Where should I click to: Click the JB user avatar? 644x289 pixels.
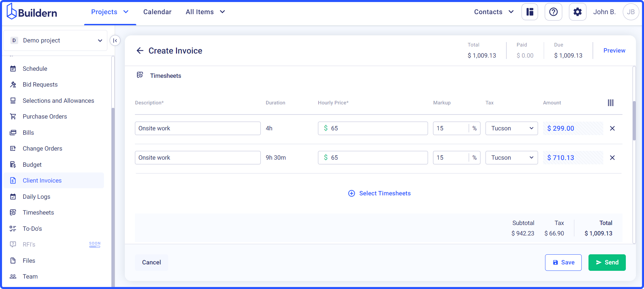tap(631, 12)
